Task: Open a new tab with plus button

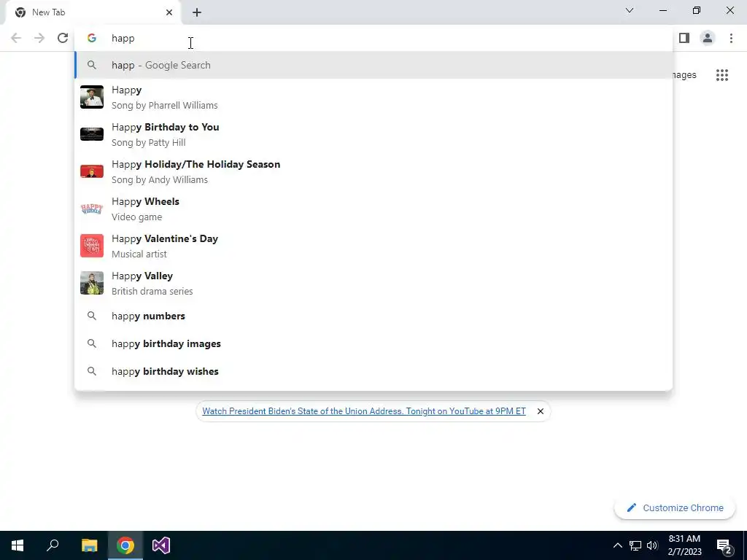Action: (x=197, y=12)
